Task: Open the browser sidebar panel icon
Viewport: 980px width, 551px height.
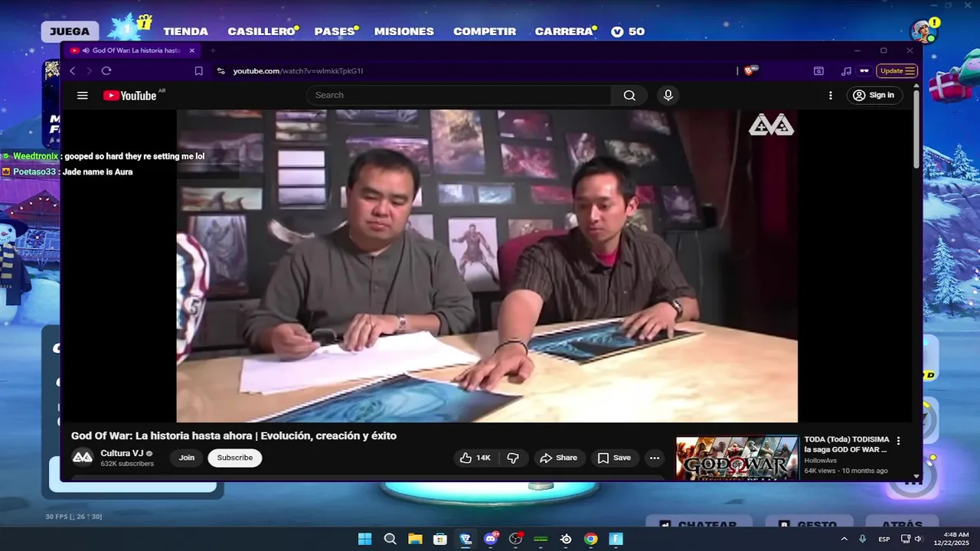Action: [x=818, y=71]
